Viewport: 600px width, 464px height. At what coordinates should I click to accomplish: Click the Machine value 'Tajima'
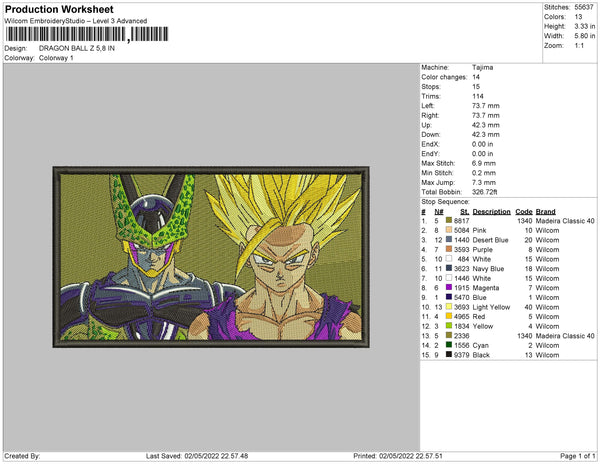point(483,67)
